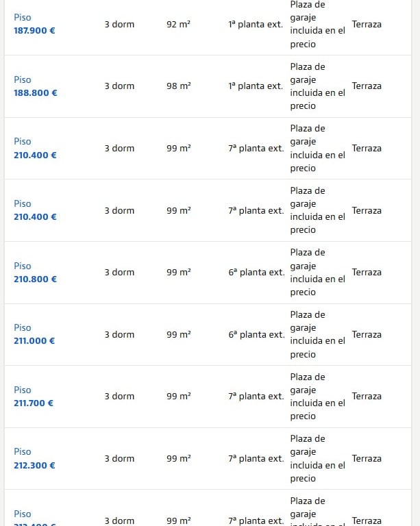Screen dimensions: 420x526
Task: Open the 211.000 € flat listing
Action: (34, 340)
